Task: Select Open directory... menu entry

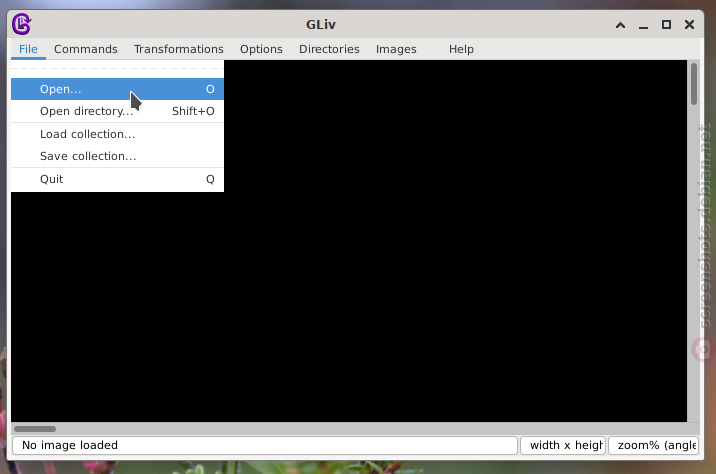Action: click(x=117, y=111)
